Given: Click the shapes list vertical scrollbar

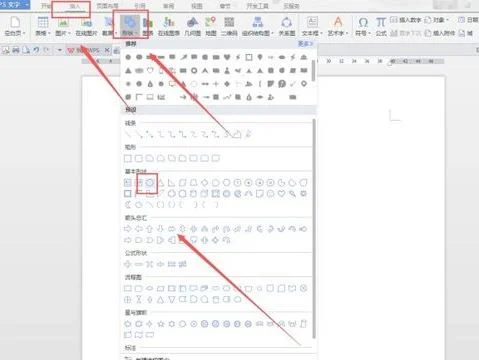Looking at the screenshot, I should pos(314,229).
